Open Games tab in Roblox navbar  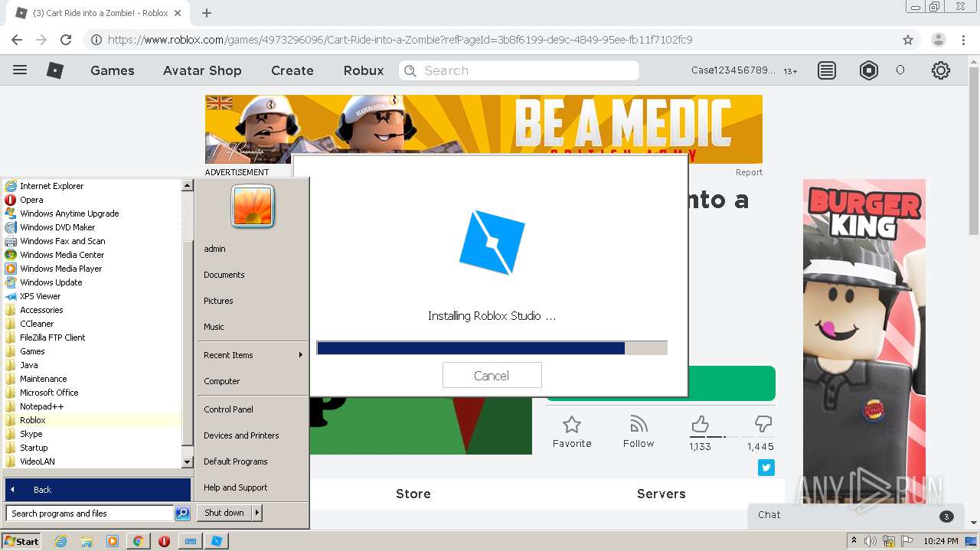113,70
